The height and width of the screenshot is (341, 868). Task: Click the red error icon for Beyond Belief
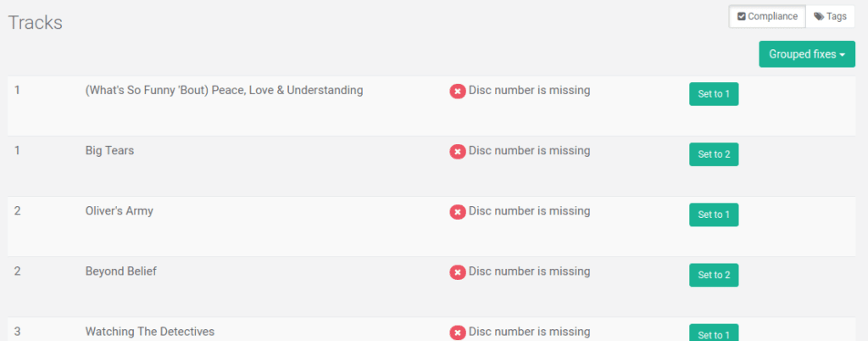[458, 272]
